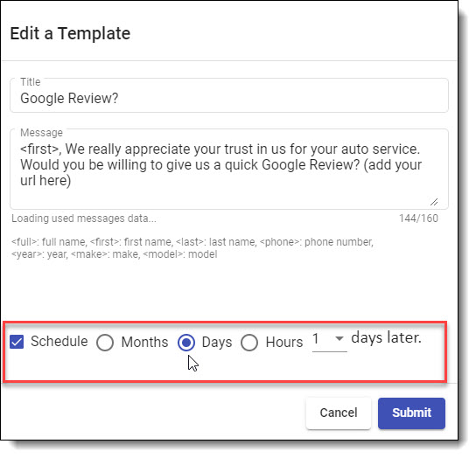Select the Days radio button
Screen dimensions: 476x458
[186, 343]
